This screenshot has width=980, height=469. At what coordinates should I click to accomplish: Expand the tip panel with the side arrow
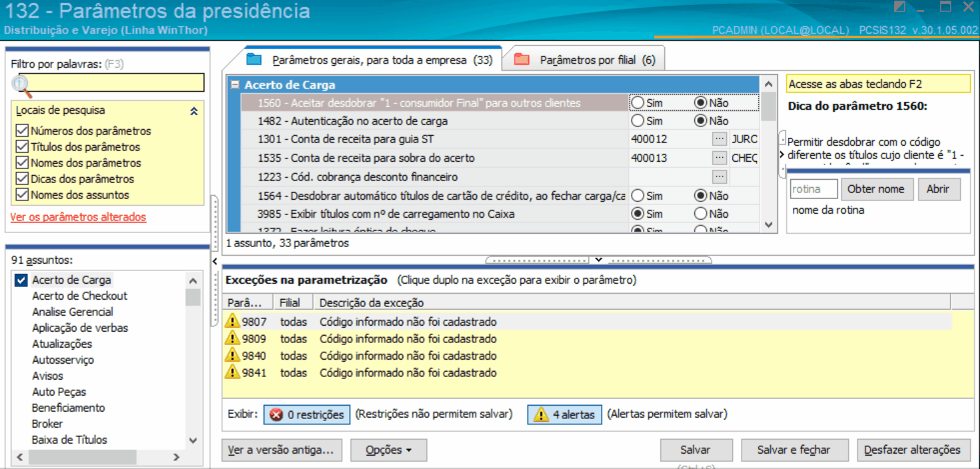(x=782, y=155)
